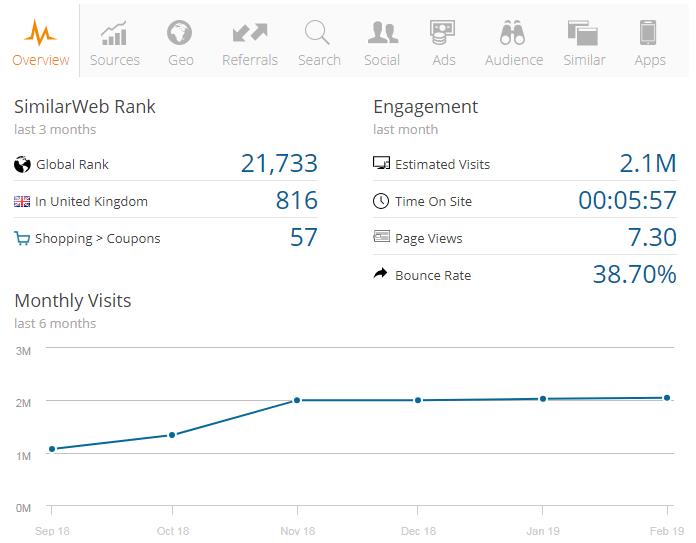This screenshot has width=696, height=543.
Task: Click the Feb 19 chart data point
Action: pyautogui.click(x=666, y=398)
